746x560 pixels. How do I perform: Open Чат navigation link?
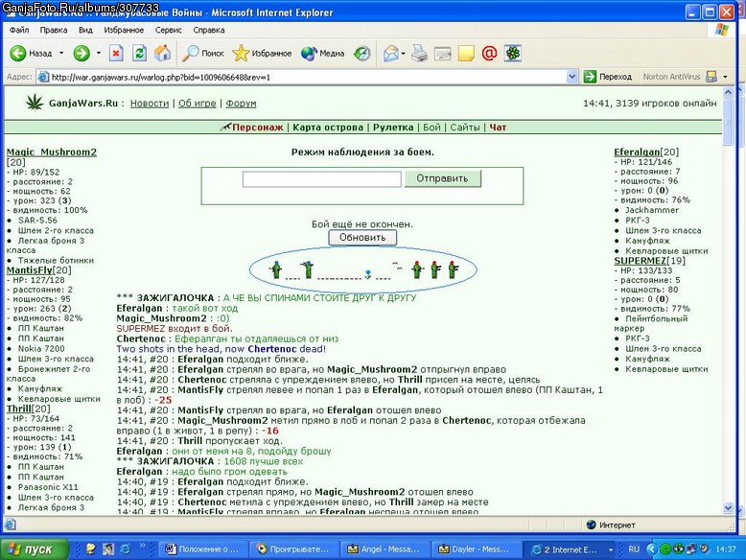[498, 127]
